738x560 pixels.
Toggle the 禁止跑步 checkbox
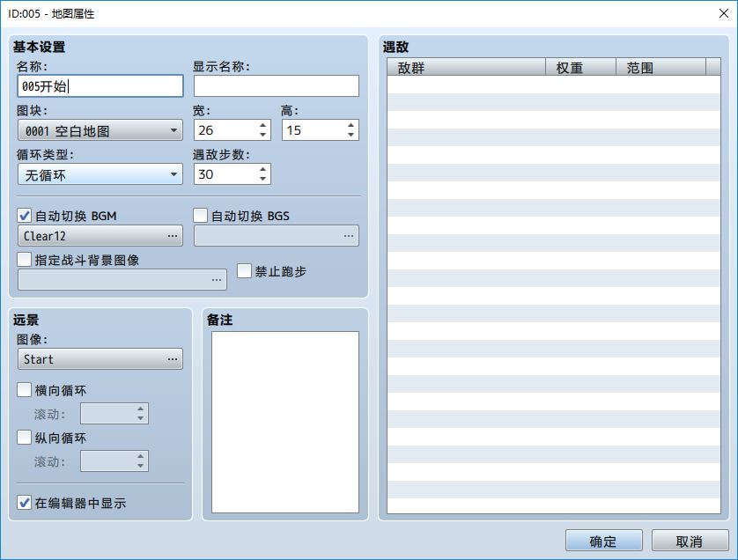click(245, 271)
